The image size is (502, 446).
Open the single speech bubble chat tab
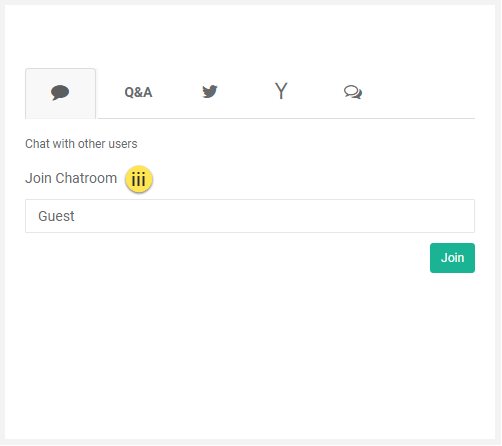[x=60, y=93]
